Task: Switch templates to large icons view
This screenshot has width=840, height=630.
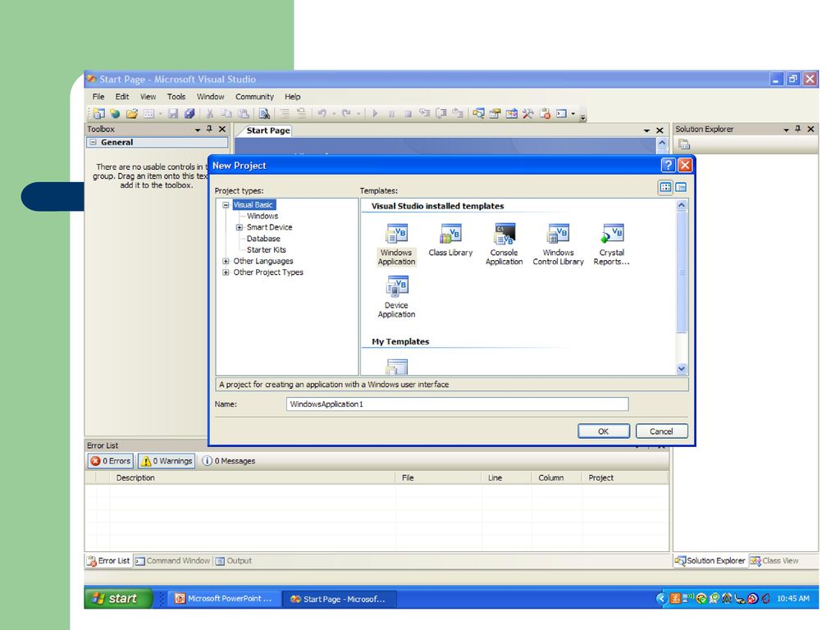Action: [x=665, y=187]
